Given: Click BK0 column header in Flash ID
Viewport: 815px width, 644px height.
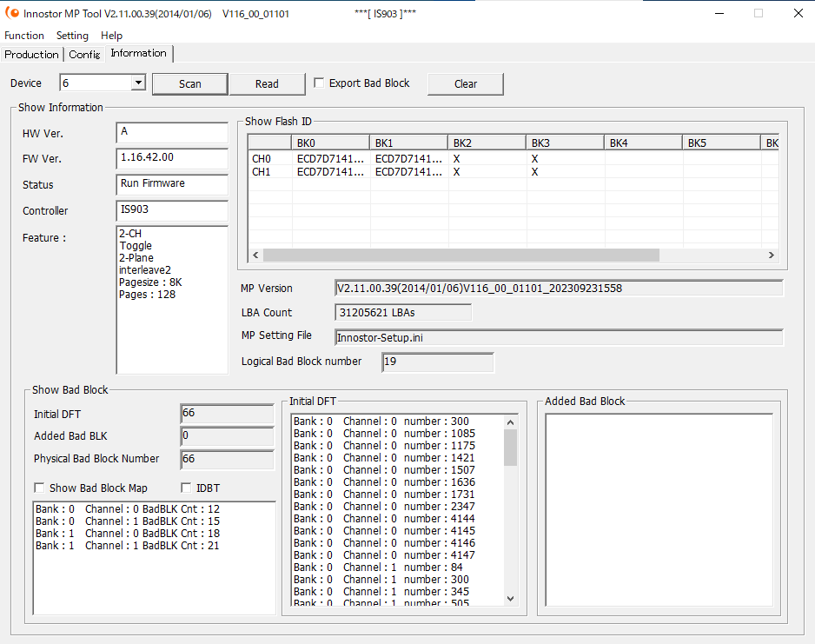Looking at the screenshot, I should click(330, 143).
